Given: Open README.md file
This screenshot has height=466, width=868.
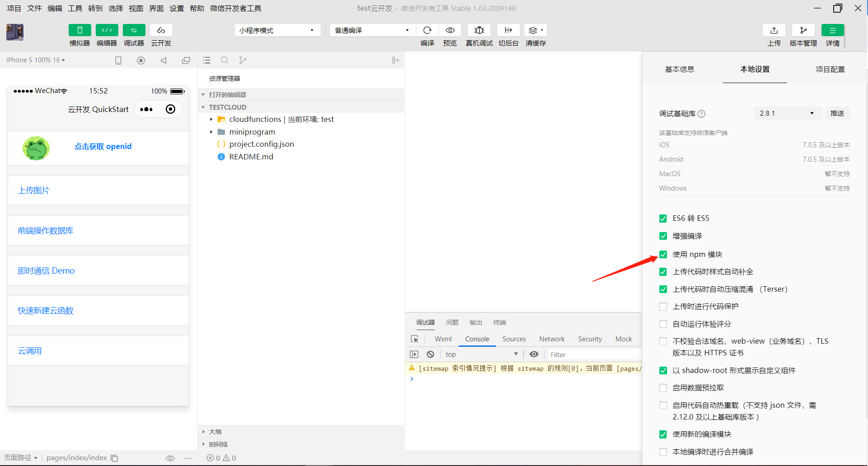Looking at the screenshot, I should (x=251, y=157).
